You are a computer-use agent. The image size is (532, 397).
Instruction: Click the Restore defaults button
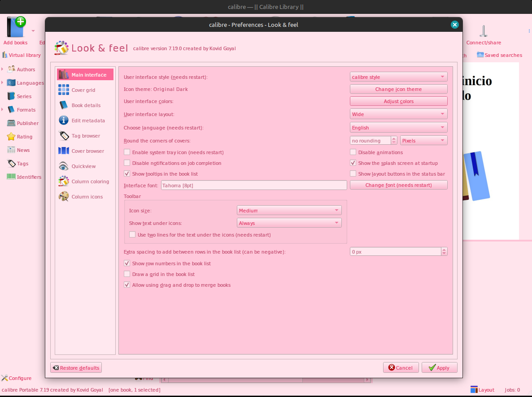(76, 368)
